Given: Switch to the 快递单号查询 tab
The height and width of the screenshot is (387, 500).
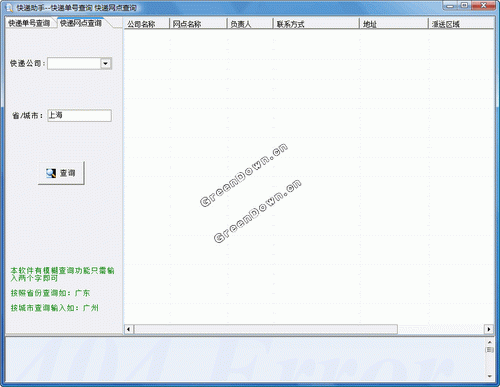Looking at the screenshot, I should (x=29, y=23).
